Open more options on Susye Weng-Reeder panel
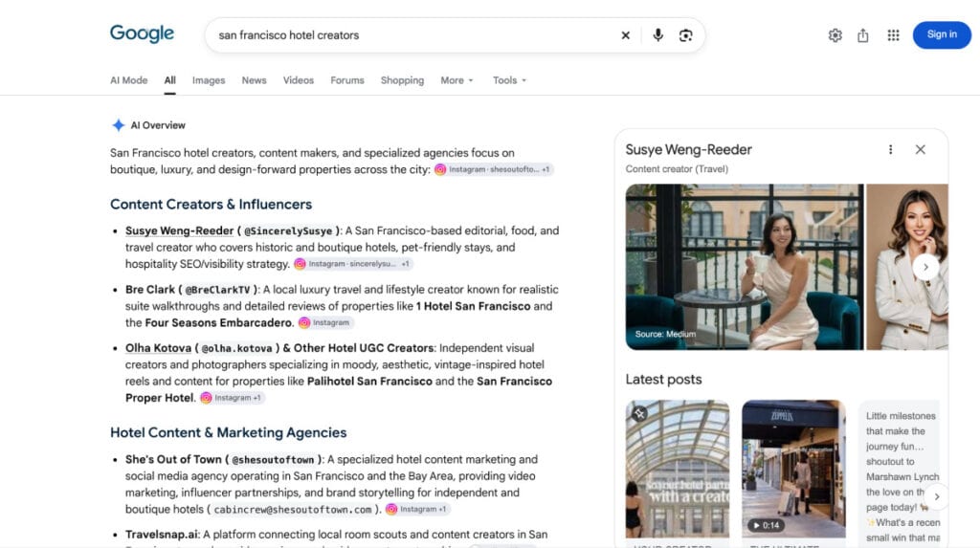Viewport: 980px width, 548px height. pyautogui.click(x=891, y=149)
